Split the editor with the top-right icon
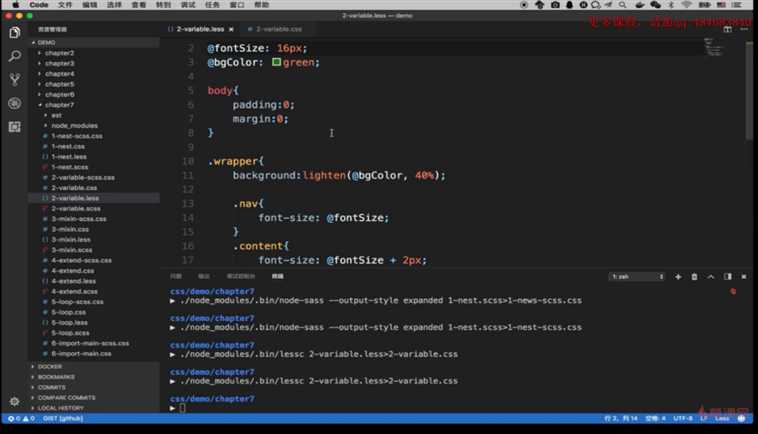The width and height of the screenshot is (758, 434). [x=728, y=29]
